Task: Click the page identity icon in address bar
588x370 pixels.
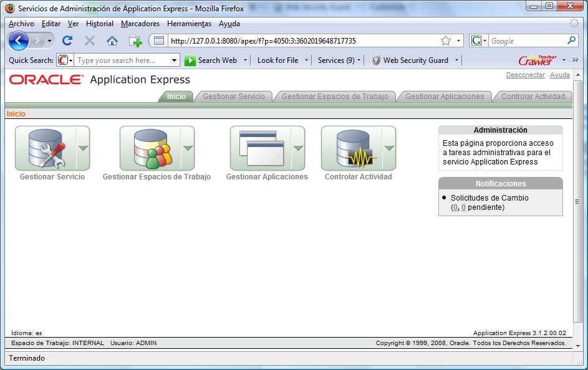Action: [159, 40]
